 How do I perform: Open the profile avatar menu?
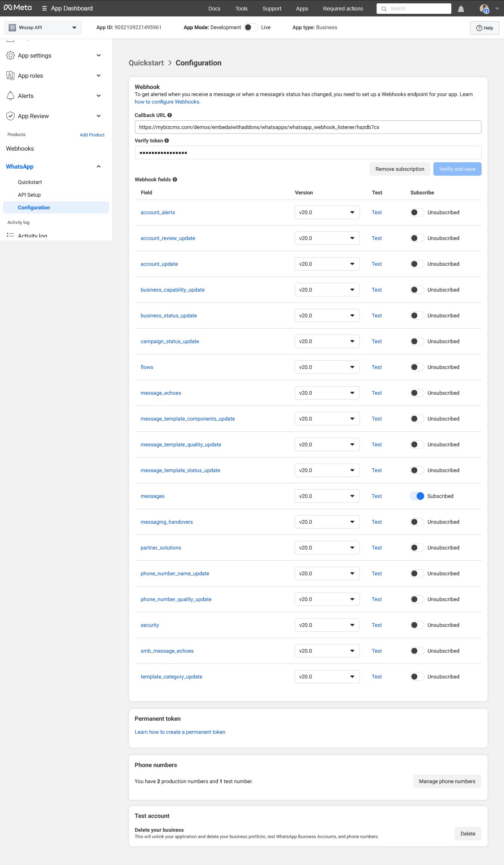pos(485,9)
